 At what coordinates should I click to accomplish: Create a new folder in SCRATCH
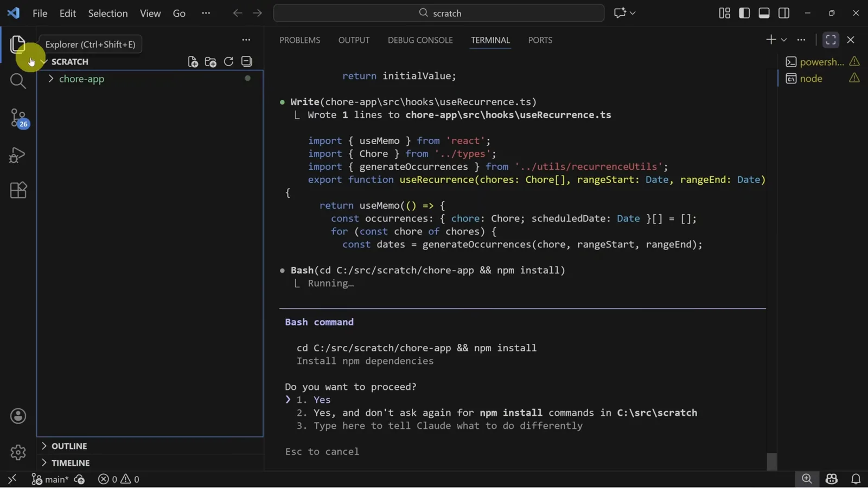pyautogui.click(x=210, y=62)
